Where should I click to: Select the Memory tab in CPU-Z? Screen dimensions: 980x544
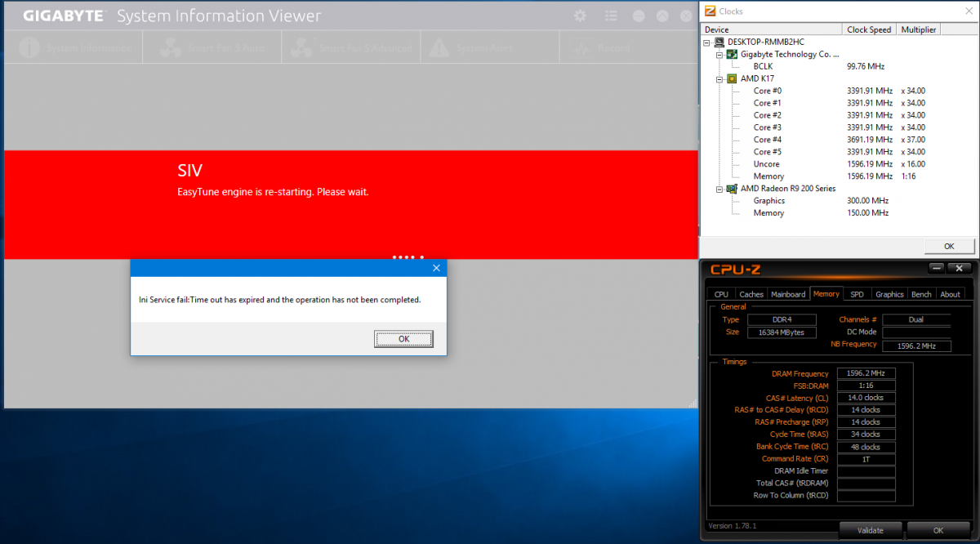pos(826,293)
